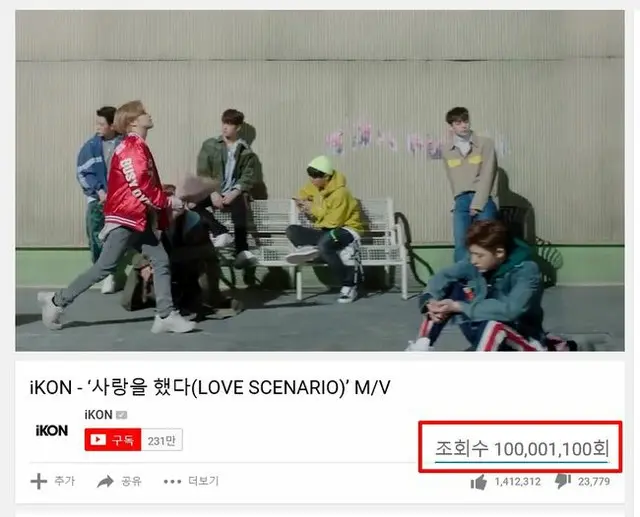
Task: Select the 추가 text label
Action: pyautogui.click(x=64, y=481)
